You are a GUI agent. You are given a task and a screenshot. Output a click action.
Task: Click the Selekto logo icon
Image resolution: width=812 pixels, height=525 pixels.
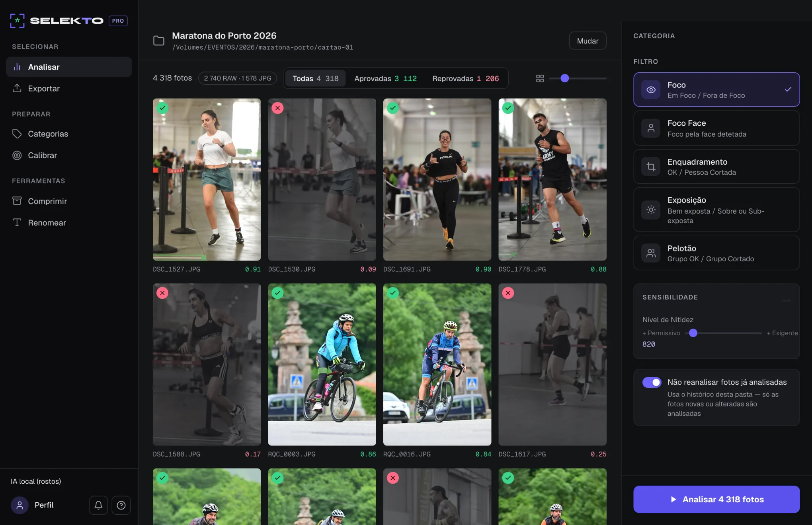click(17, 21)
